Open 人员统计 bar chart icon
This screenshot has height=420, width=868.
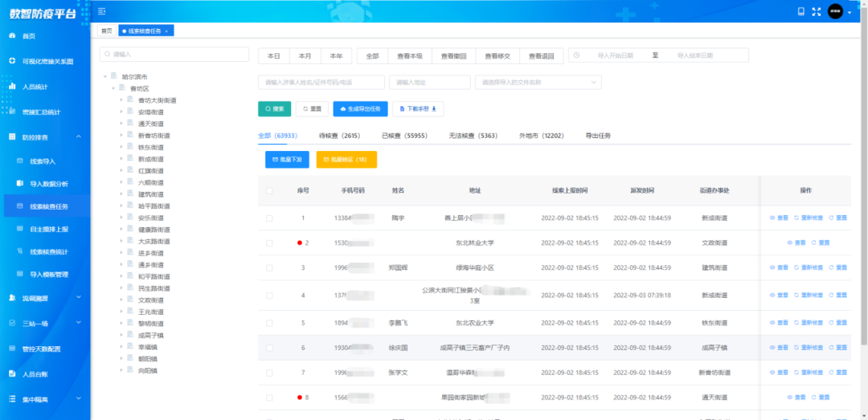[x=12, y=86]
